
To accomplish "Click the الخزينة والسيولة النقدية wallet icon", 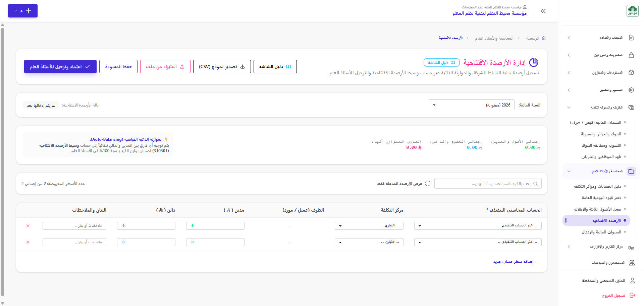I will 631,107.
